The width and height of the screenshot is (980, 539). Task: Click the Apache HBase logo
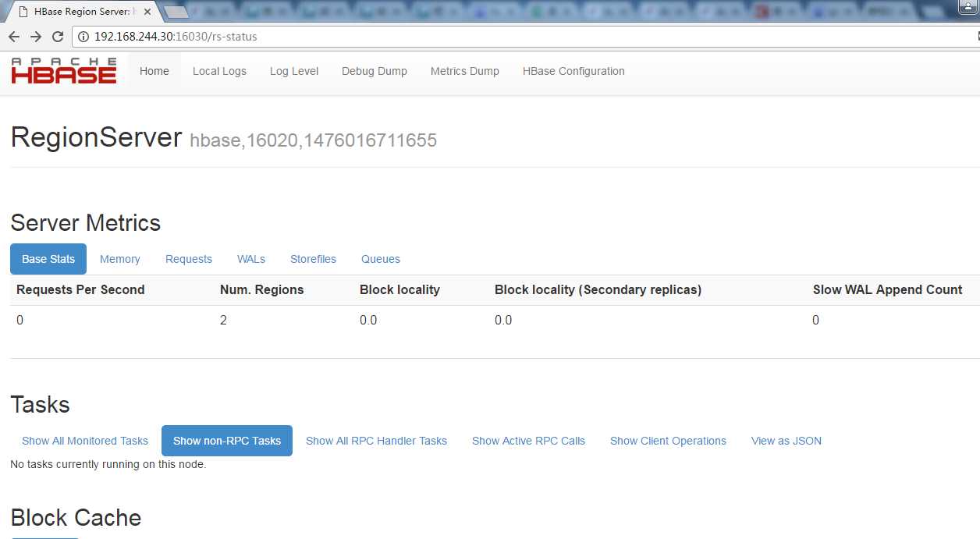(64, 71)
